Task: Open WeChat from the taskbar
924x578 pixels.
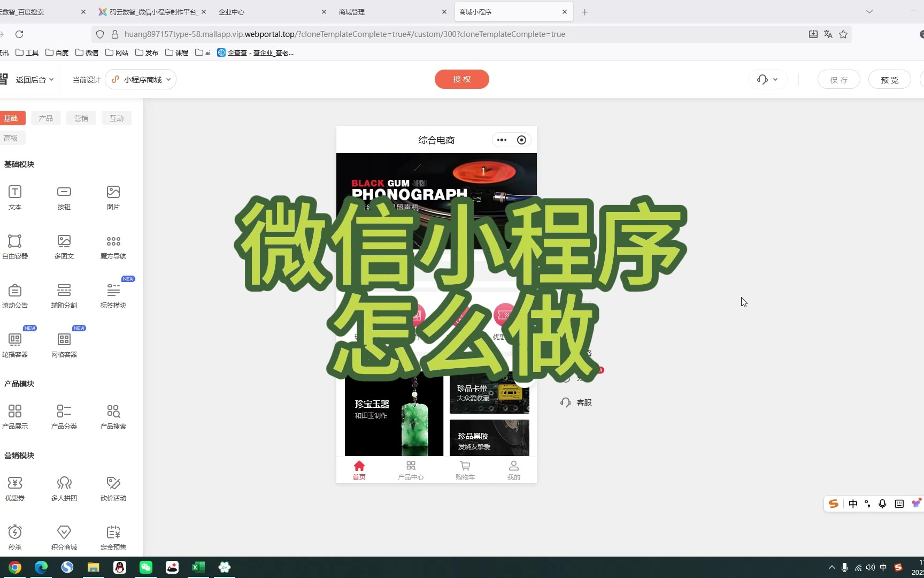Action: pyautogui.click(x=146, y=567)
